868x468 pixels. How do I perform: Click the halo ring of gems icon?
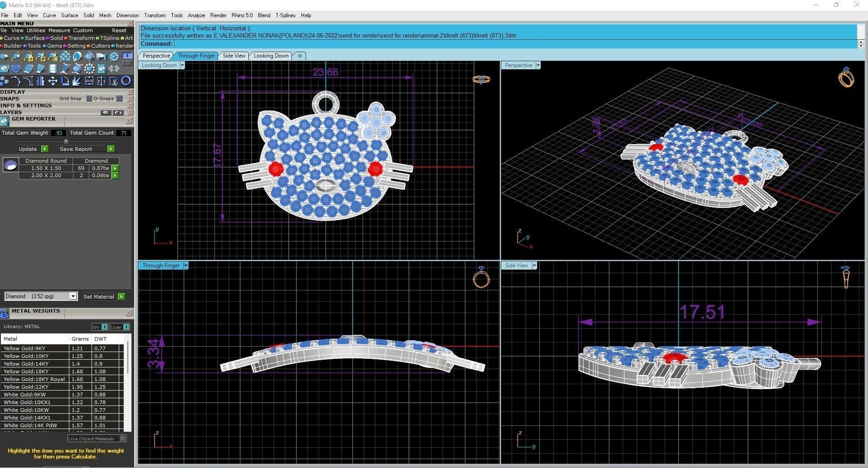(x=89, y=68)
